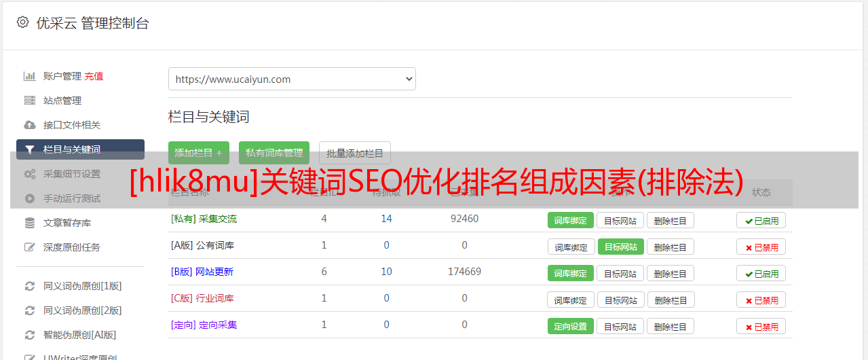Click 目标网站 in the 定向采集 row
Viewport: 868px width, 360px height.
[620, 326]
